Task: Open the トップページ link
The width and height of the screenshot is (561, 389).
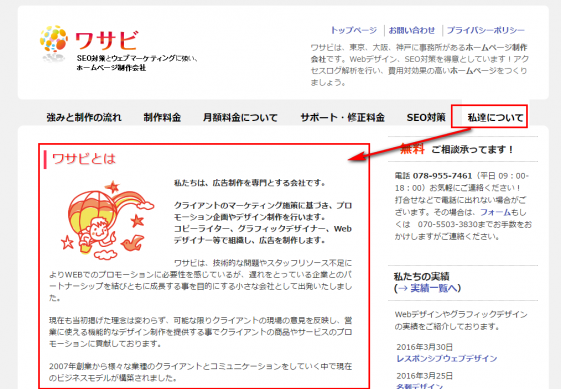Action: pos(353,30)
